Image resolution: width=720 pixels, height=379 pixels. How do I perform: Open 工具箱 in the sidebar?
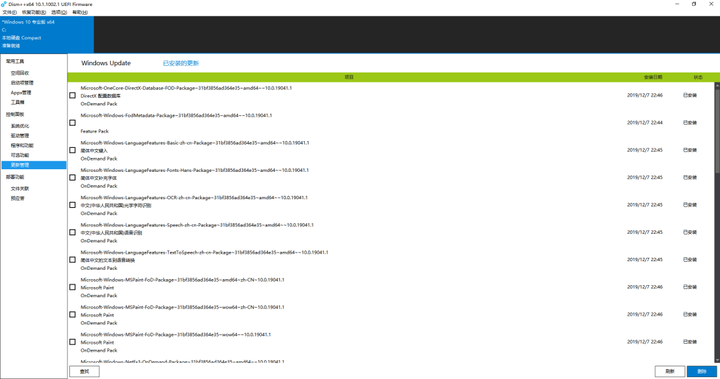tap(17, 102)
